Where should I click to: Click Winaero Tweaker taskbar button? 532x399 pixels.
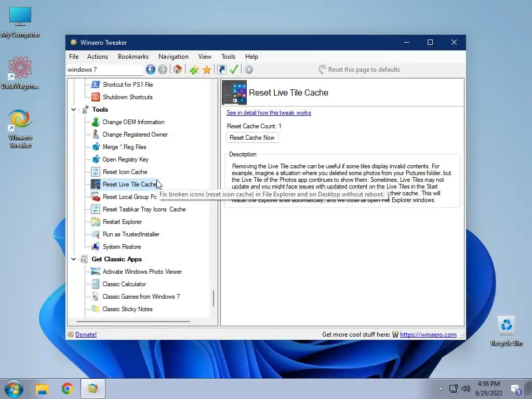coord(93,389)
